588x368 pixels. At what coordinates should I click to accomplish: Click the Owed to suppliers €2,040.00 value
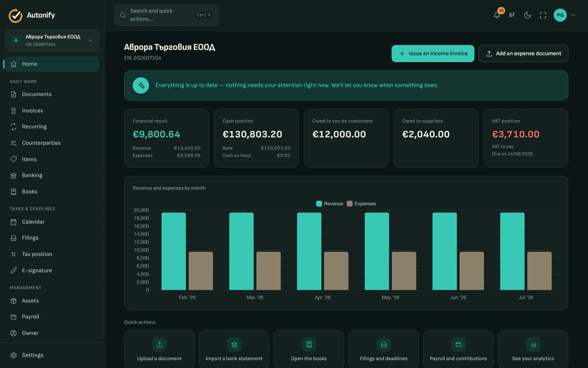426,134
